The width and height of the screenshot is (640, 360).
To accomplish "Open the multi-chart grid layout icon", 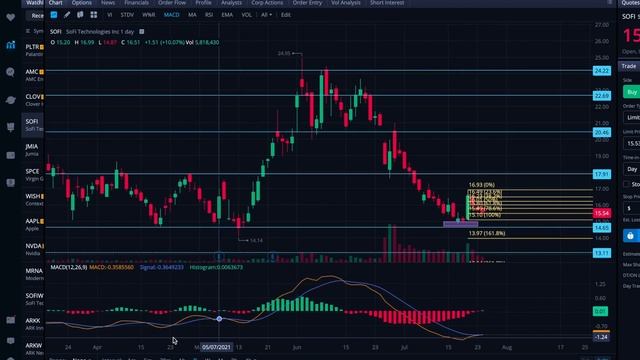I will 93,15.
